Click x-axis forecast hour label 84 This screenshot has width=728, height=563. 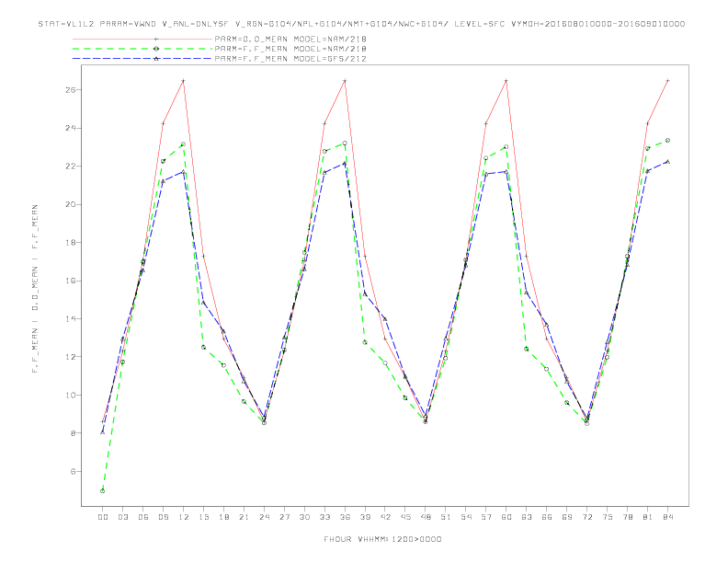[668, 517]
